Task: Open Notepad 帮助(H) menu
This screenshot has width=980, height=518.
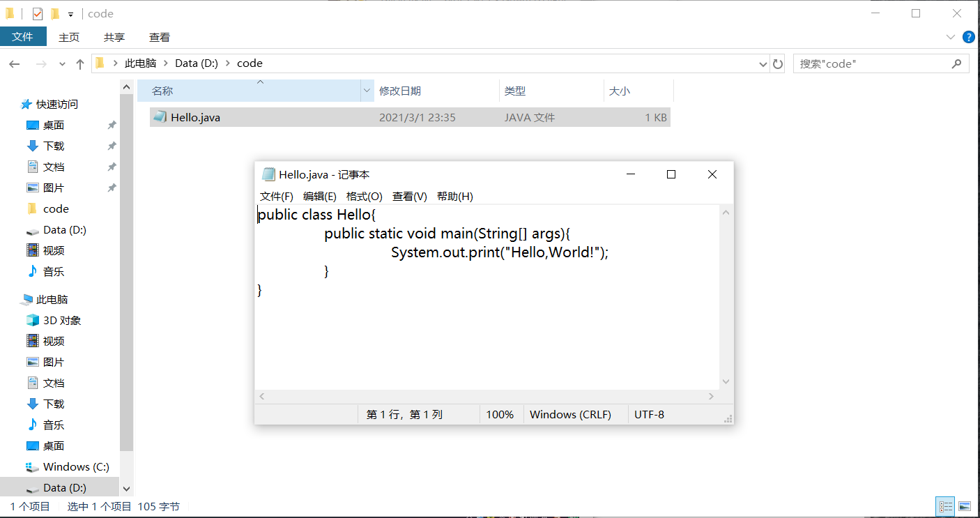Action: tap(455, 196)
